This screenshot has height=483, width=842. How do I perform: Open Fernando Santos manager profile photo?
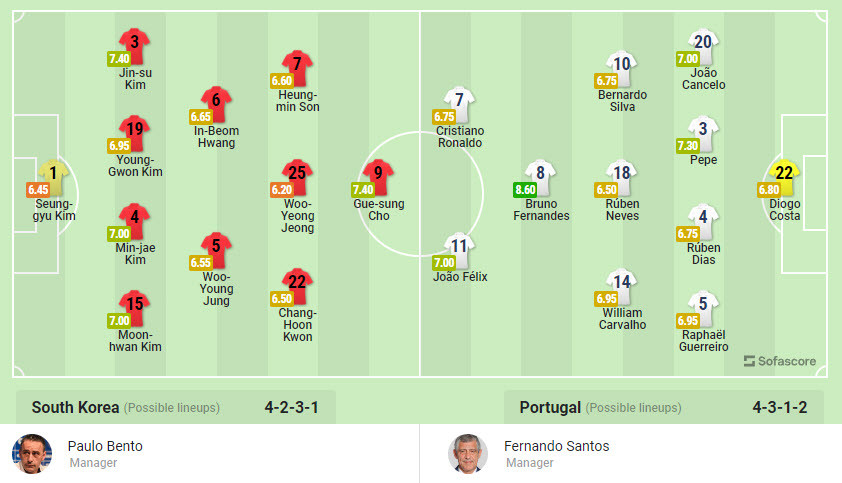coord(469,454)
